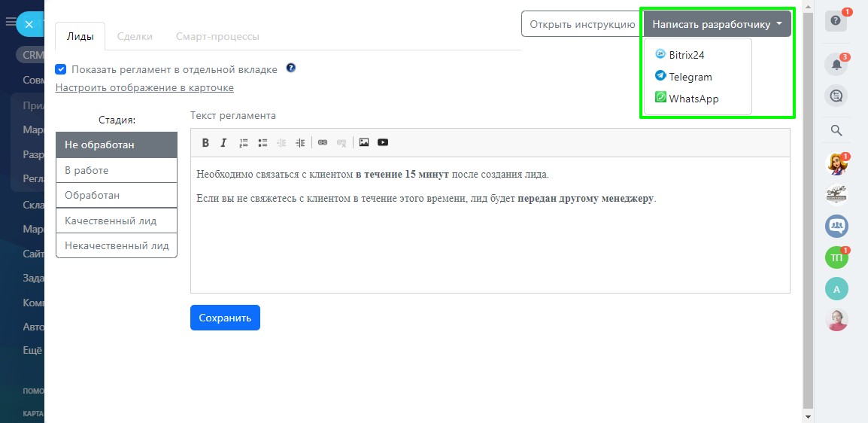This screenshot has width=868, height=423.
Task: Insert a YouTube video into the text
Action: (x=383, y=143)
